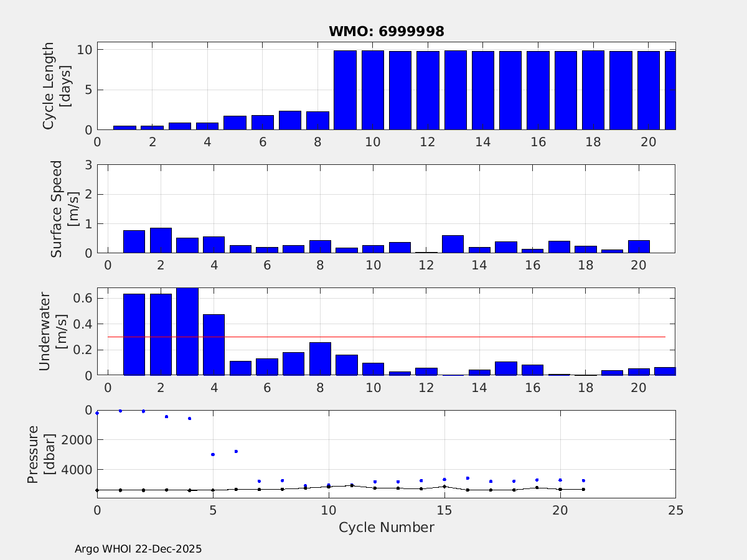
Task: Select the black pressure point at cycle 15
Action: [444, 487]
